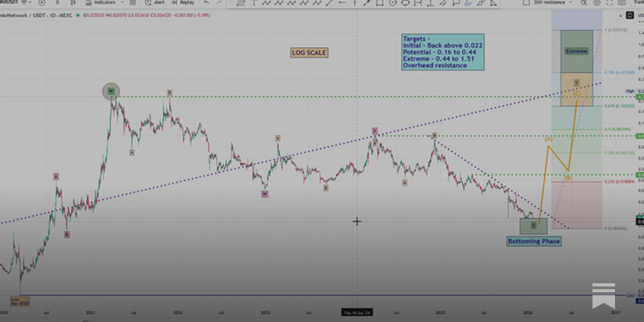The image size is (644, 322).
Task: Select the Ellipse drawing tool
Action: 405,3
